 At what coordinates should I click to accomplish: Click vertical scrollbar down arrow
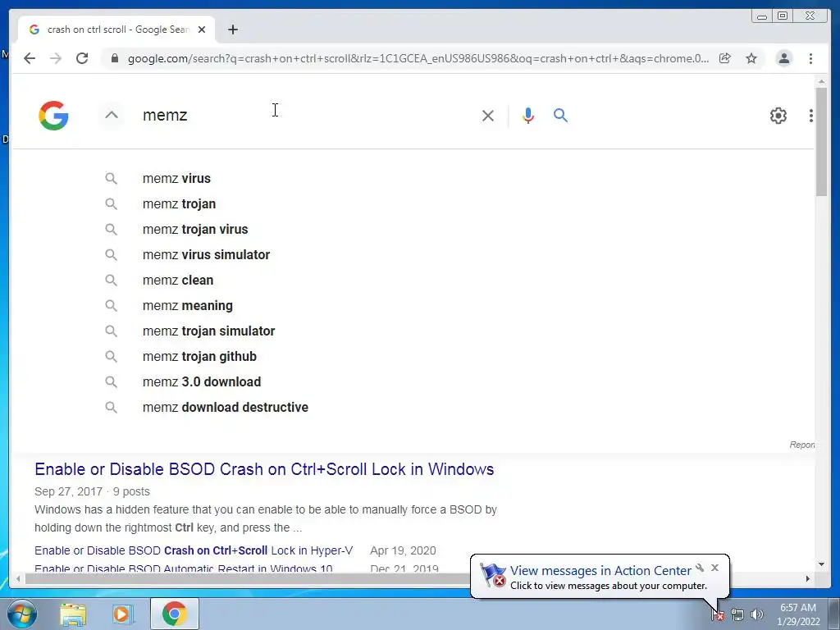coord(821,564)
